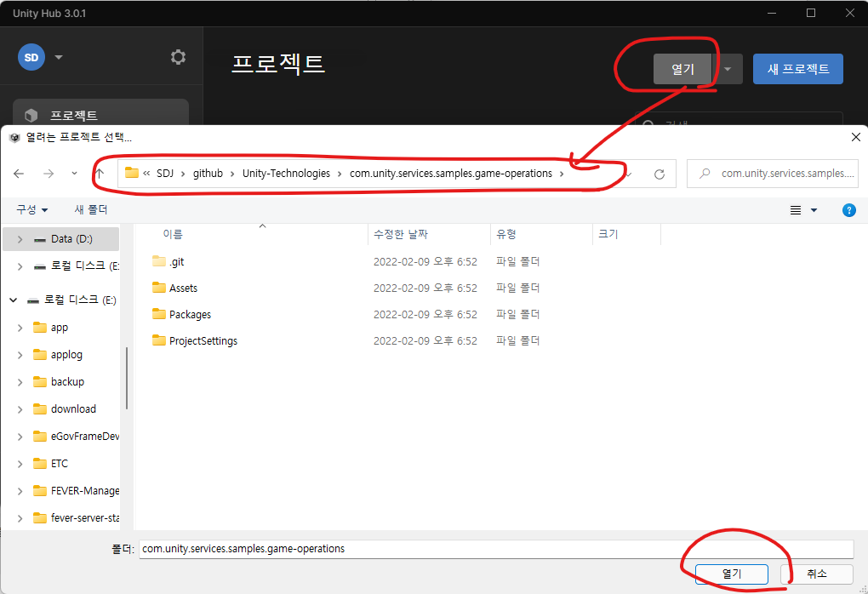Click the 새 프로젝트 button
The height and width of the screenshot is (594, 868).
tap(797, 69)
